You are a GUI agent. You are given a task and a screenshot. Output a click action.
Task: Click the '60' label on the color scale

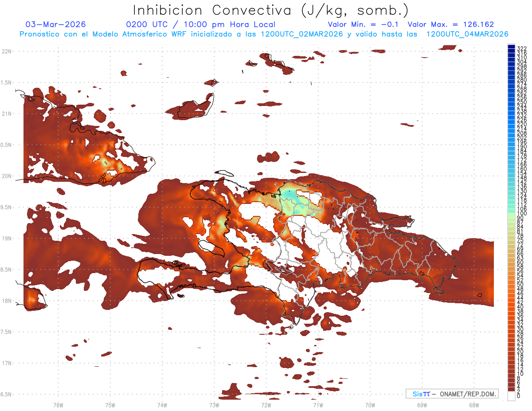pyautogui.click(x=520, y=262)
